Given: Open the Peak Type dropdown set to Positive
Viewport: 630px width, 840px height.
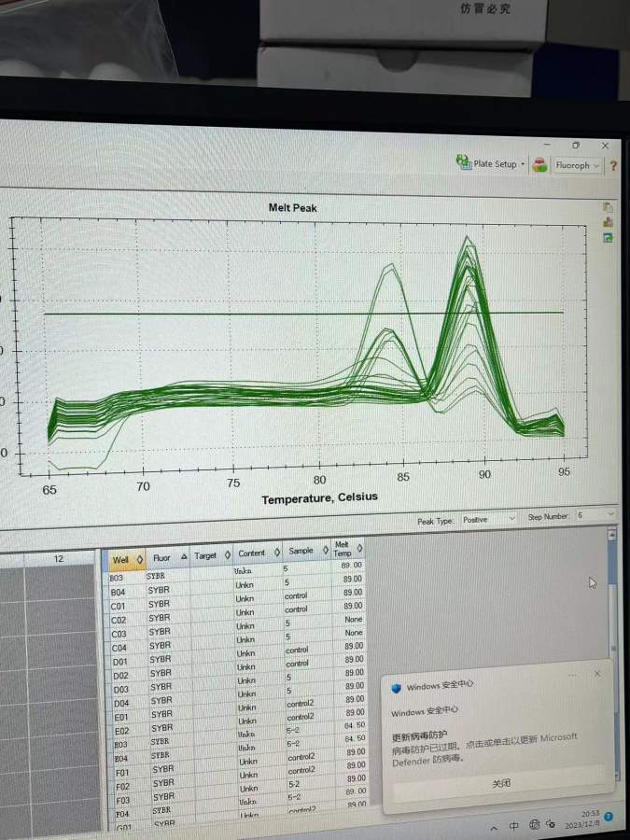Looking at the screenshot, I should tap(488, 518).
